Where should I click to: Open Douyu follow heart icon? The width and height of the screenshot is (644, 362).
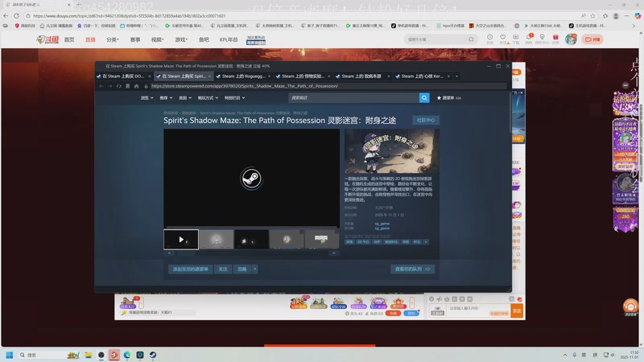pyautogui.click(x=502, y=39)
